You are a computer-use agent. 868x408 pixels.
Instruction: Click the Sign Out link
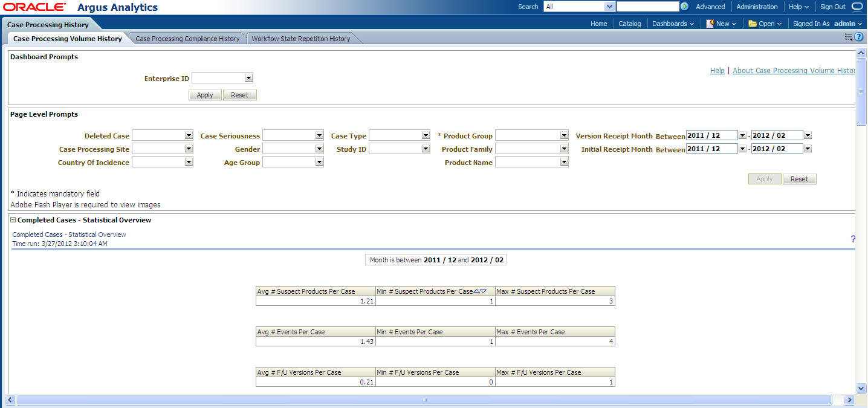[x=833, y=7]
